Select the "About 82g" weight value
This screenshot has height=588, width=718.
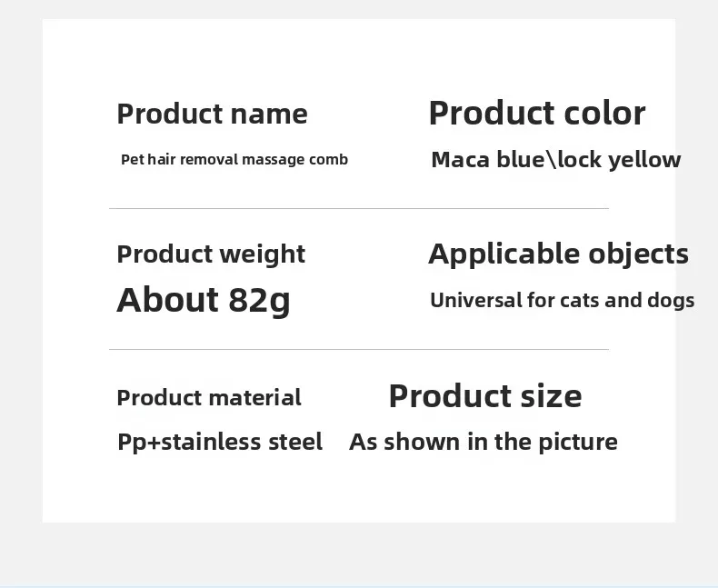(x=203, y=300)
